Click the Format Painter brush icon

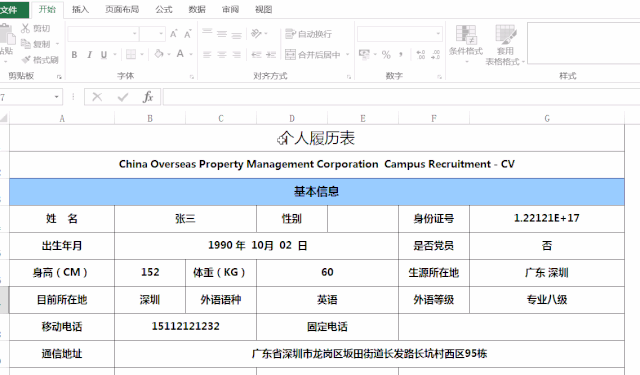tap(26, 60)
